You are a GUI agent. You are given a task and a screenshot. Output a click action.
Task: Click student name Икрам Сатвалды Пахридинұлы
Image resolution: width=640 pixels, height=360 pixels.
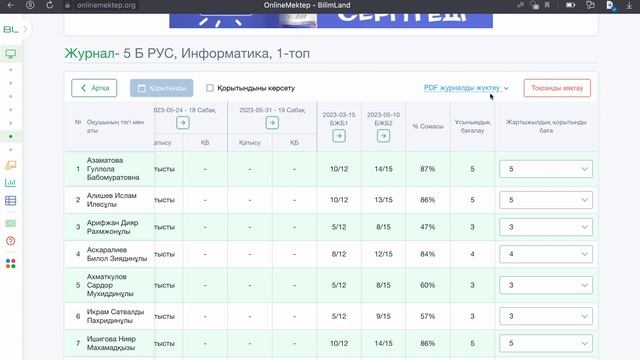point(116,316)
